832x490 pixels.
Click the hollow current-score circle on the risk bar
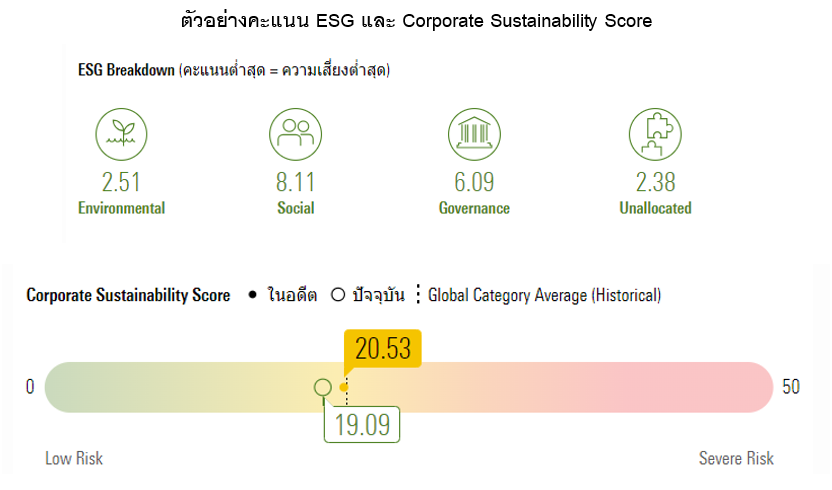(x=322, y=387)
